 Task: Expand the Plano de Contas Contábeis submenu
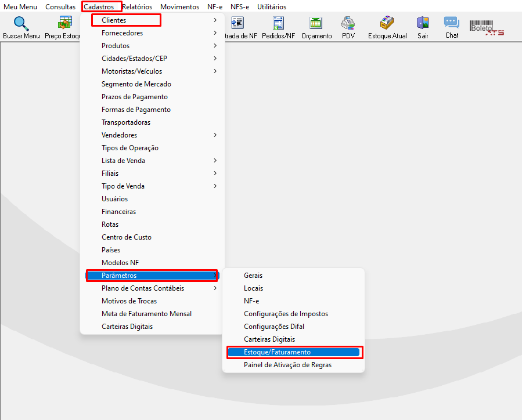(153, 288)
